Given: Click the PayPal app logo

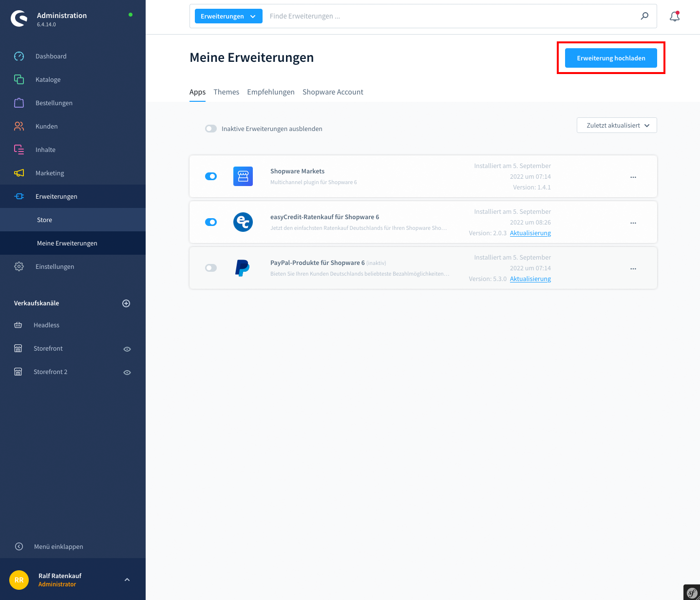Looking at the screenshot, I should (x=242, y=268).
